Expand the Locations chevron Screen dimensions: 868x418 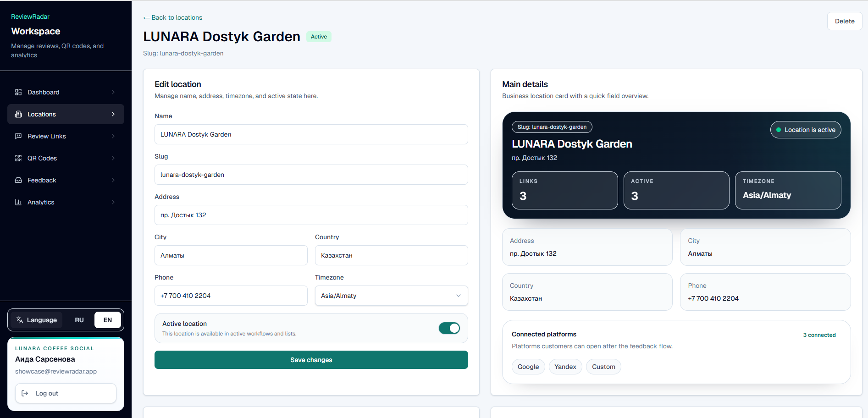113,114
